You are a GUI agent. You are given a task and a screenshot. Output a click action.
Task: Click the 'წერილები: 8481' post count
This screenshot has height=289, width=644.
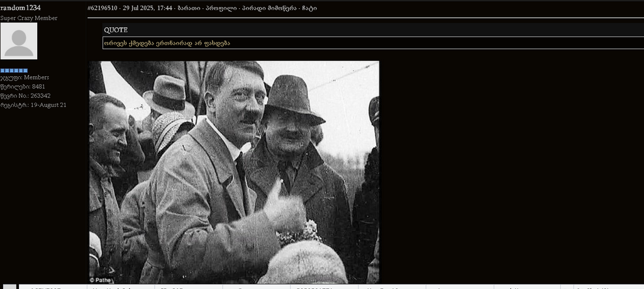click(x=23, y=87)
